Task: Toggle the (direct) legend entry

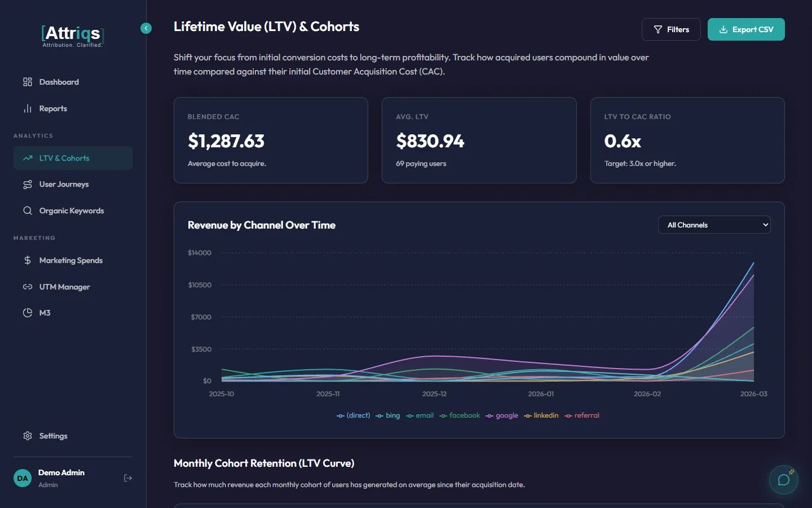Action: tap(353, 415)
